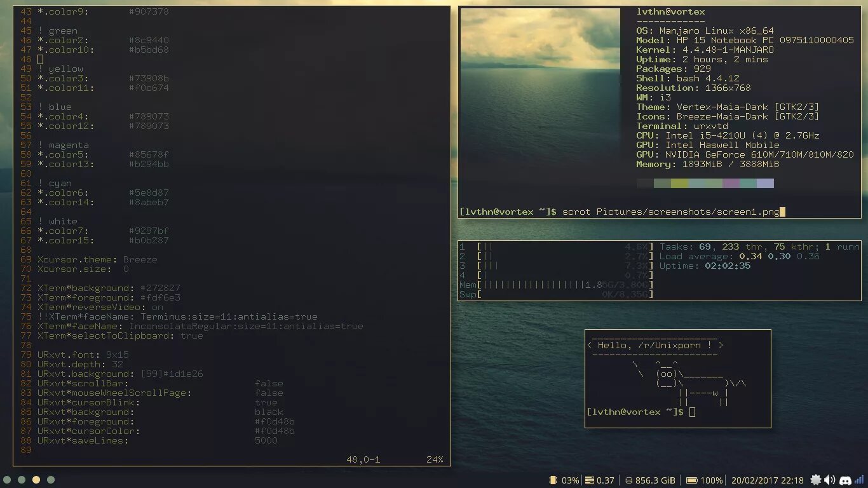Click the date and time 20/02/2017 22:18

(767, 480)
